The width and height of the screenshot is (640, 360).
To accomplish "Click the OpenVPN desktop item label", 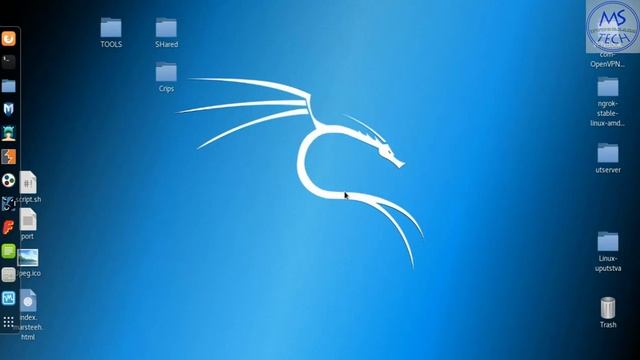I will coord(607,64).
